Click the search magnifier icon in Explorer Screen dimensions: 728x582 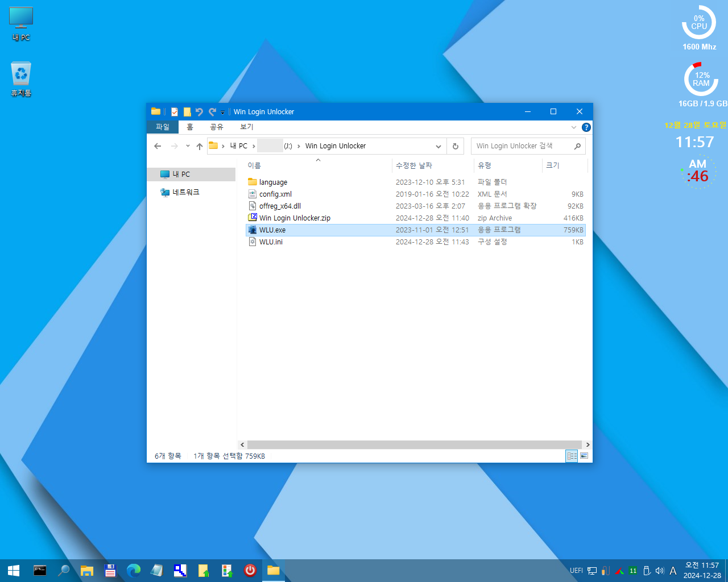[x=578, y=146]
